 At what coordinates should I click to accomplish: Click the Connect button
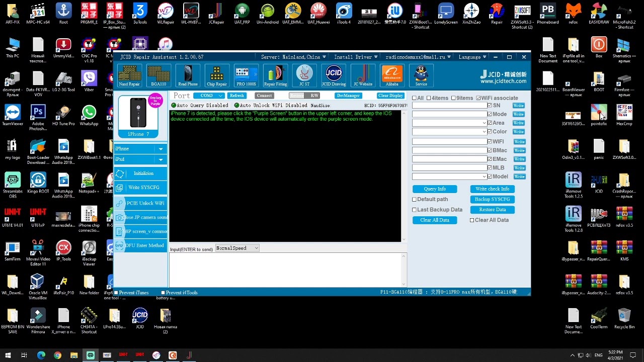tap(264, 96)
